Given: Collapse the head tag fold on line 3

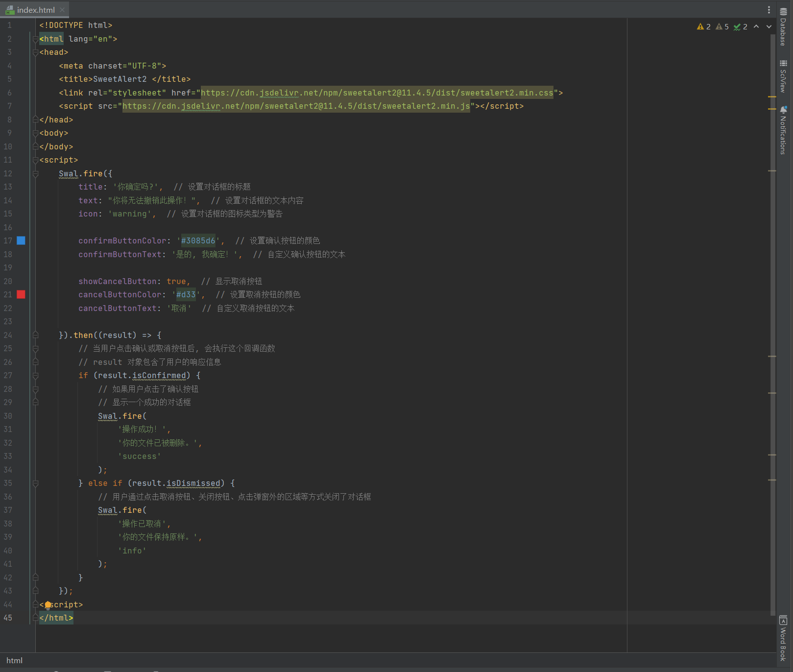Looking at the screenshot, I should click(35, 52).
